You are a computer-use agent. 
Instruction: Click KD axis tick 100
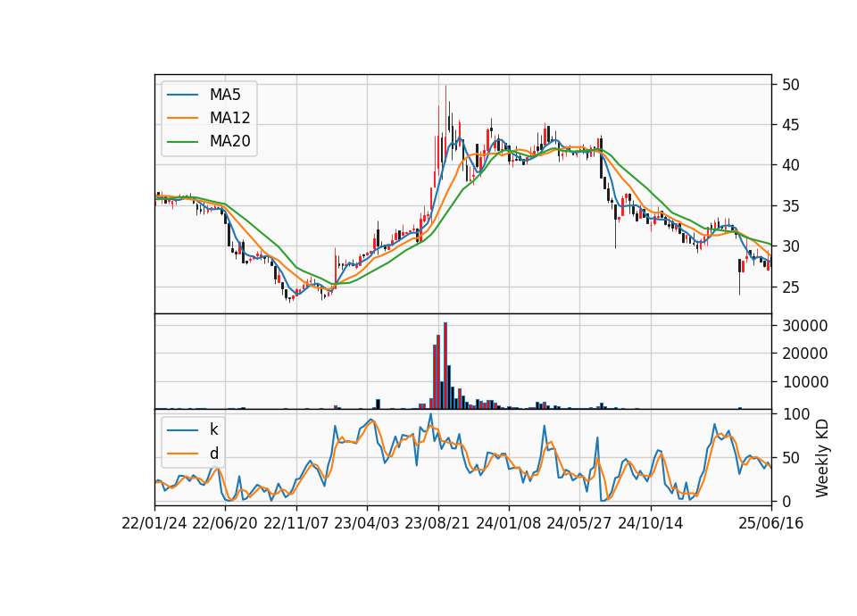[x=796, y=414]
